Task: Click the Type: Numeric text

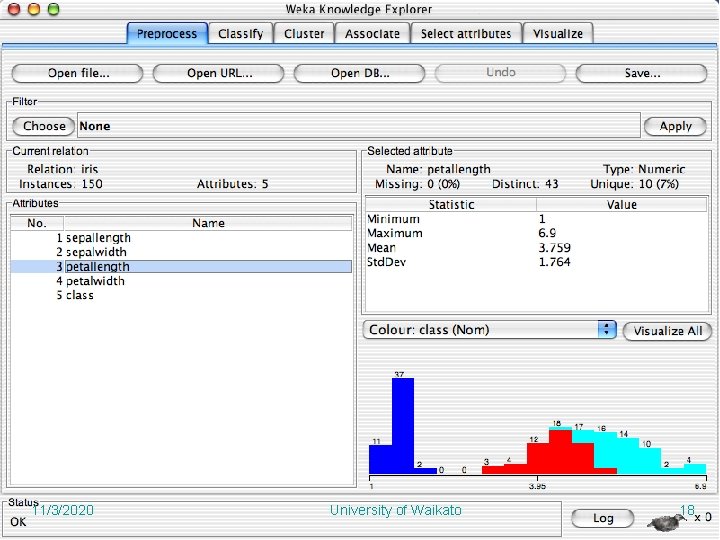Action: [644, 169]
